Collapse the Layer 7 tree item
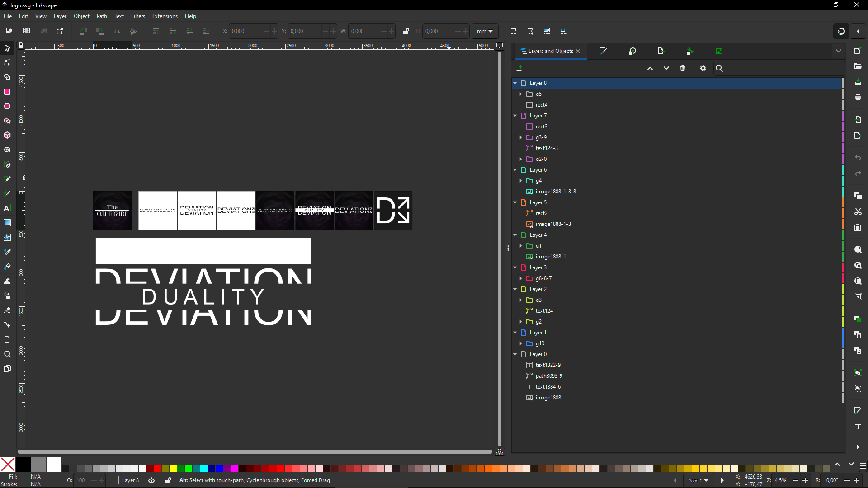The image size is (868, 488). 515,116
